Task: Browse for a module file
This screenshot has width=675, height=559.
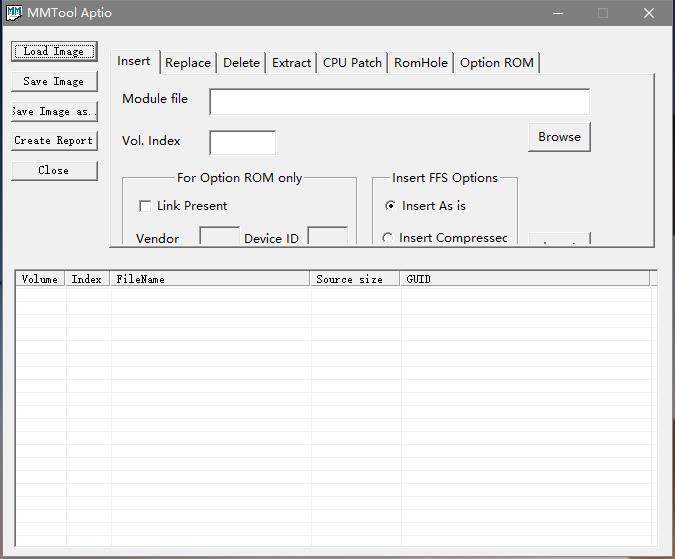Action: (559, 137)
